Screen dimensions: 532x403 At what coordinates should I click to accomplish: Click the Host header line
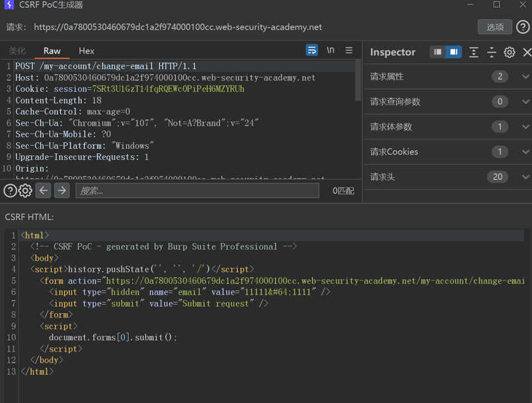click(x=165, y=78)
